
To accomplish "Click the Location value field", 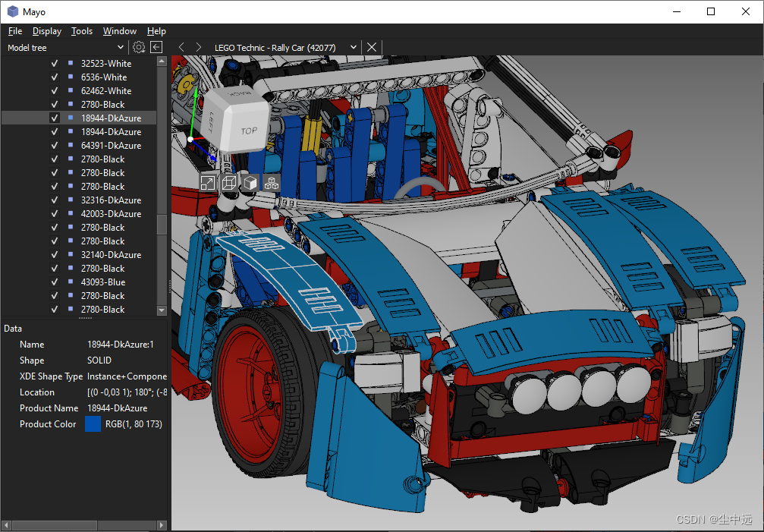I will tap(127, 392).
